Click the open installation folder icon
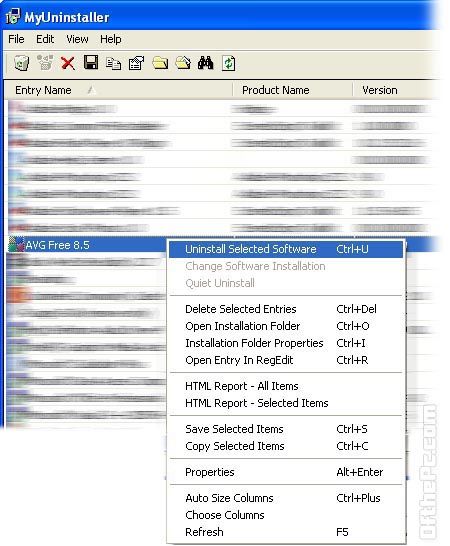This screenshot has height=546, width=450. coord(160,63)
